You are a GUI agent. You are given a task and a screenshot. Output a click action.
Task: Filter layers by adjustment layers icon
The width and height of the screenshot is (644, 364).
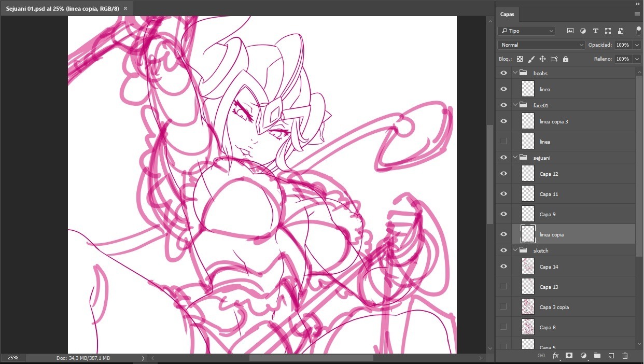point(583,31)
